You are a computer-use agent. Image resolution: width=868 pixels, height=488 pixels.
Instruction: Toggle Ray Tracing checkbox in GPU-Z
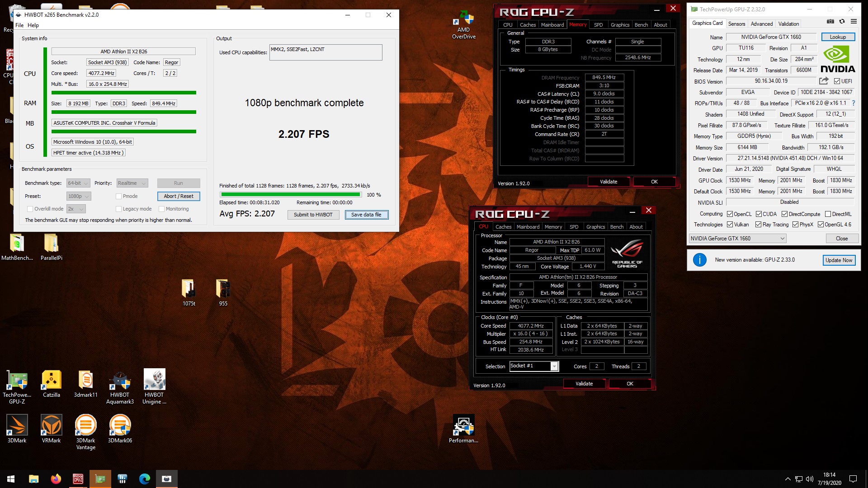pyautogui.click(x=758, y=225)
